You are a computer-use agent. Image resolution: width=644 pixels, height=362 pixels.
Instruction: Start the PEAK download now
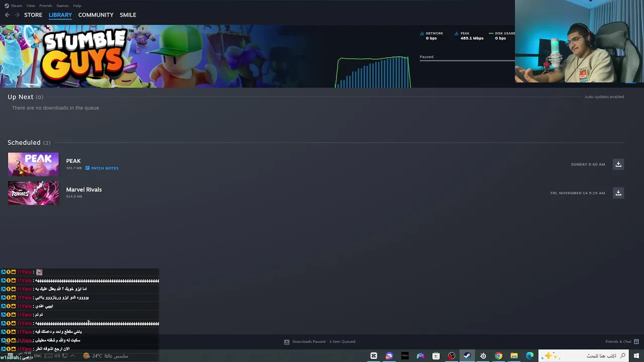point(618,164)
